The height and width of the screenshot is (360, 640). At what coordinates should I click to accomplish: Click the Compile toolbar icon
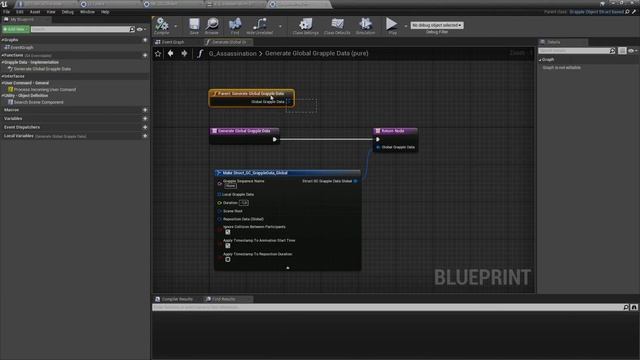[162, 24]
